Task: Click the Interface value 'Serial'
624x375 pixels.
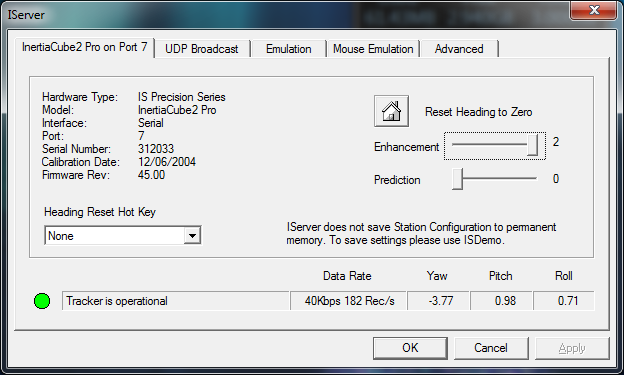Action: (151, 123)
